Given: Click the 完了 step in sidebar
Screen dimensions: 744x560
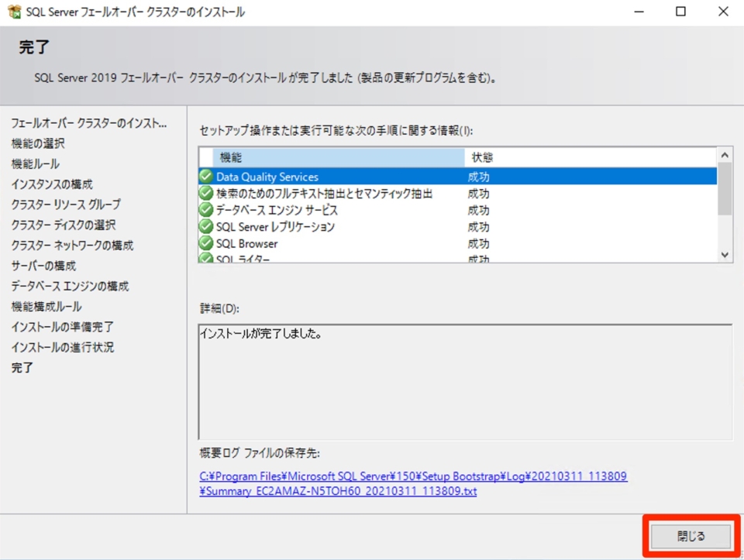Looking at the screenshot, I should click(22, 367).
